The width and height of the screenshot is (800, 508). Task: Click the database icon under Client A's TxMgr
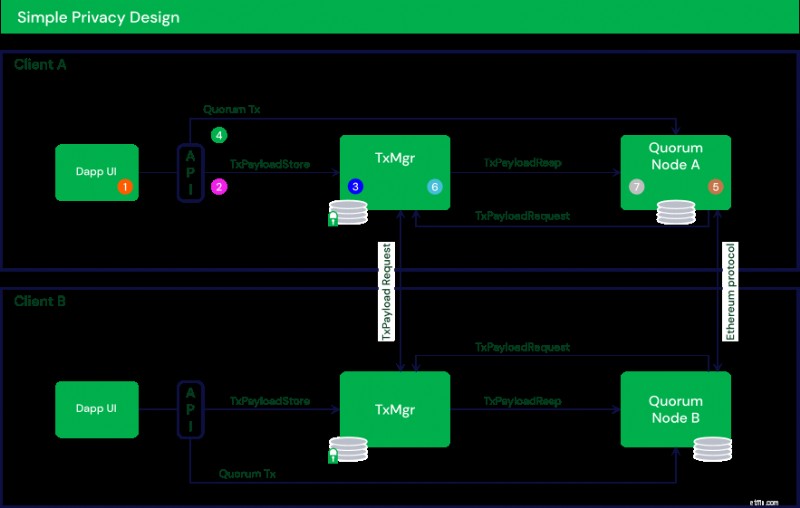click(x=348, y=212)
